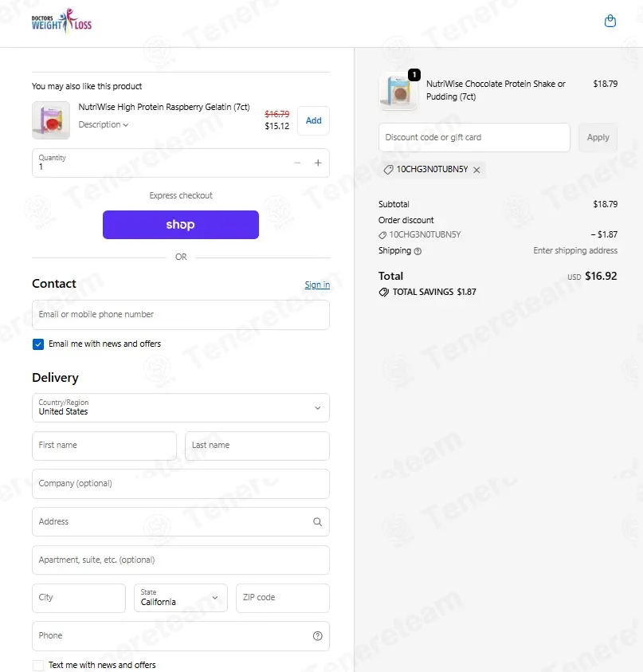643x672 pixels.
Task: Click the Doctors Weight Loss logo
Action: (61, 22)
